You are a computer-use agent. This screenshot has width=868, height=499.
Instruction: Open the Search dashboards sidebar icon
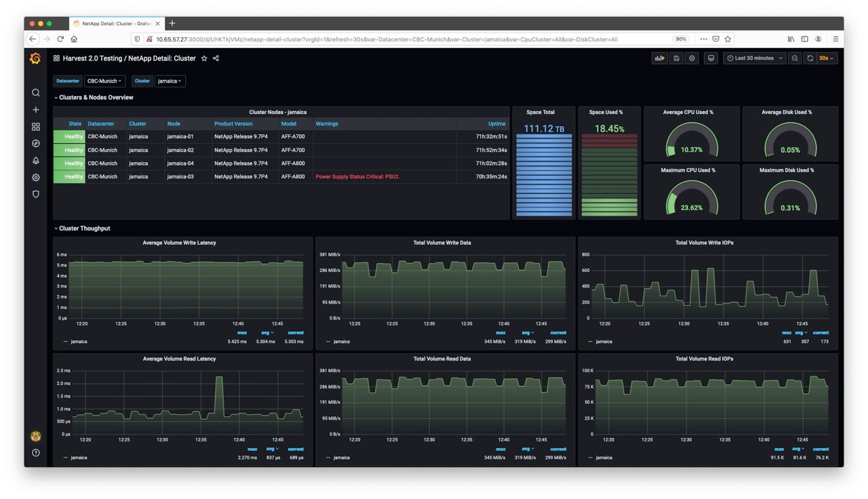tap(36, 93)
